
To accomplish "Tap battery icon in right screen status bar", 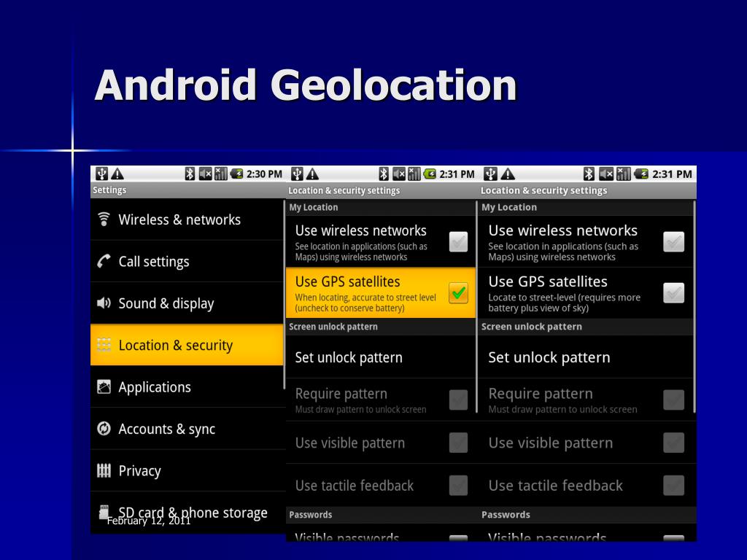I will tap(641, 174).
